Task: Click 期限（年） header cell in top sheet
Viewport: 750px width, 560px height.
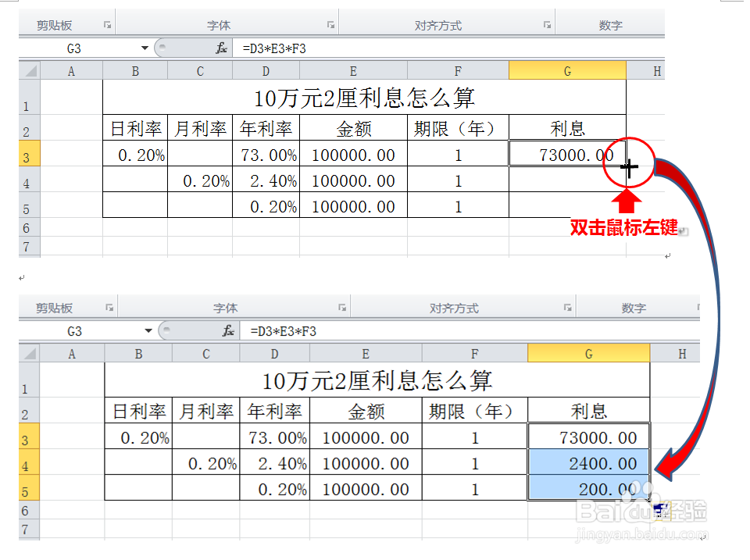Action: [x=458, y=127]
